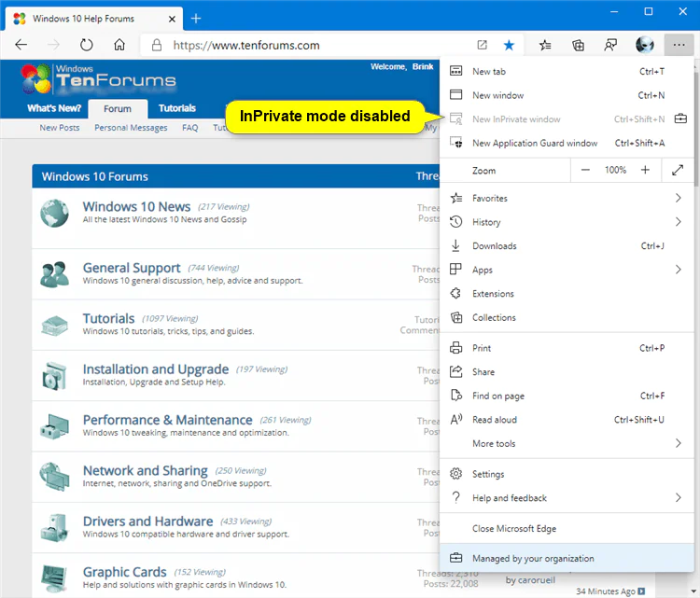Open a new tab with plus button

(x=196, y=19)
